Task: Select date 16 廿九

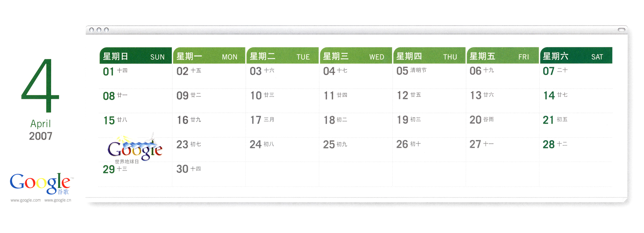Action: point(189,120)
